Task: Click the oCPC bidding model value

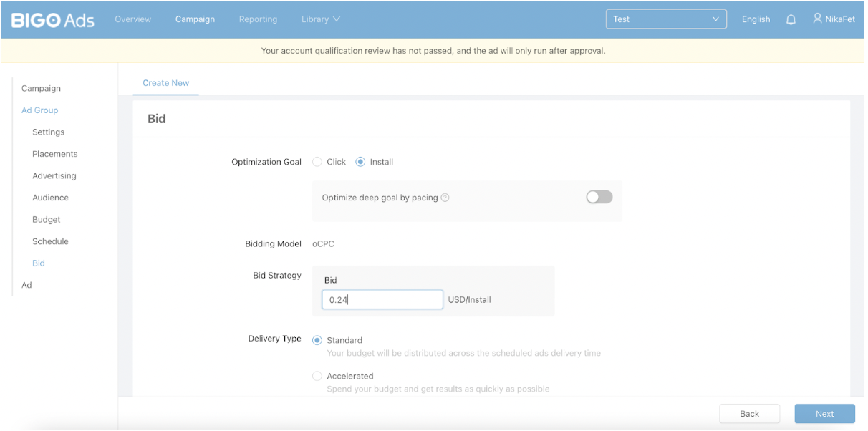Action: [x=323, y=244]
